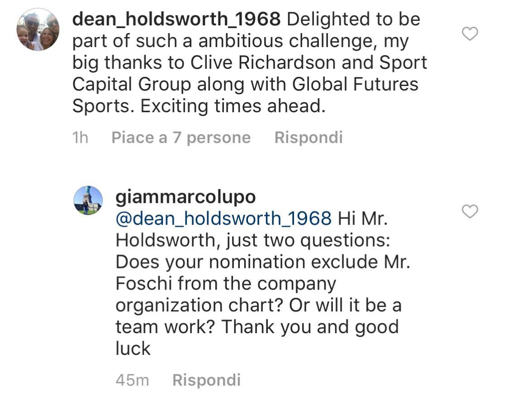Image resolution: width=508 pixels, height=420 pixels.
Task: Click the 45m timestamp
Action: click(132, 380)
